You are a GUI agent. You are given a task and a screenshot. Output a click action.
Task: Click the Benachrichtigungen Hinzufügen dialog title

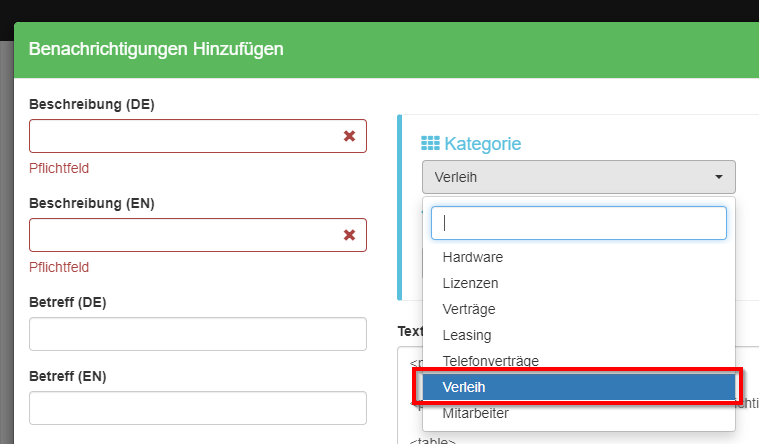click(x=156, y=49)
